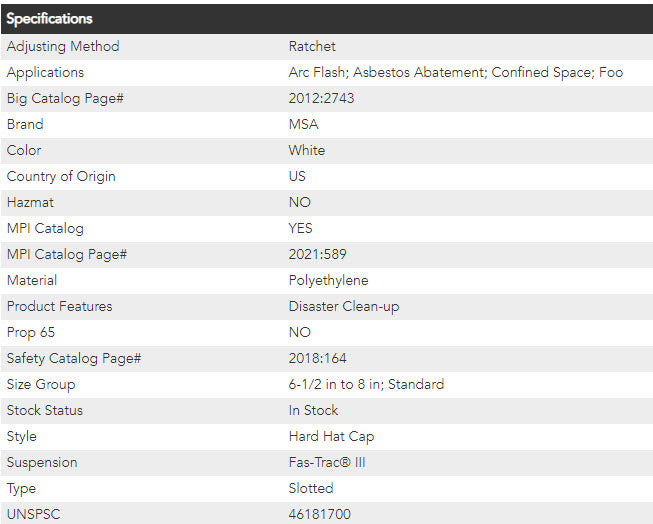Select the Polyethylene material value
Image resolution: width=653 pixels, height=524 pixels.
pyautogui.click(x=328, y=280)
